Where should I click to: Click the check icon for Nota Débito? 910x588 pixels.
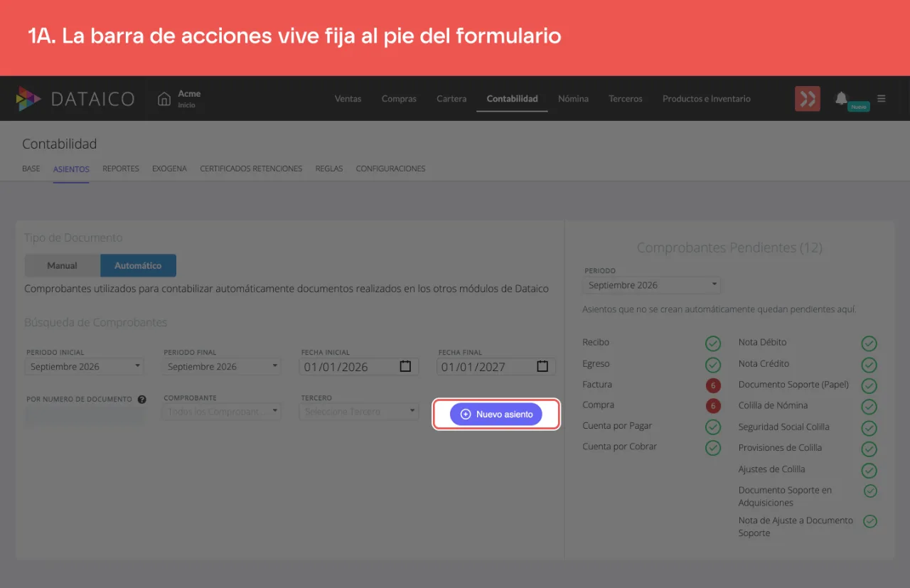(869, 343)
